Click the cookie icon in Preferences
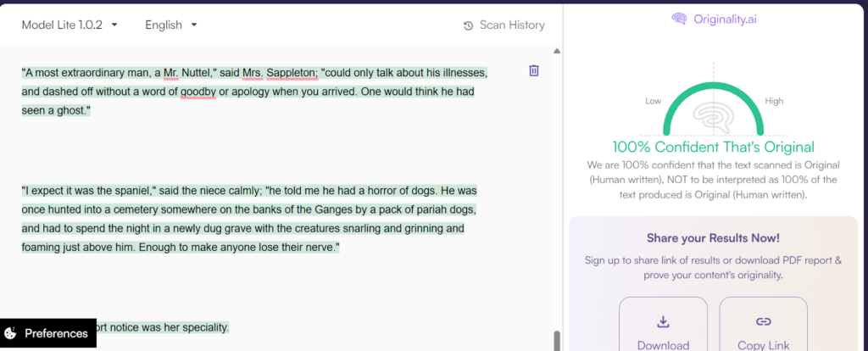Screen dimensions: 868x351 coord(10,333)
